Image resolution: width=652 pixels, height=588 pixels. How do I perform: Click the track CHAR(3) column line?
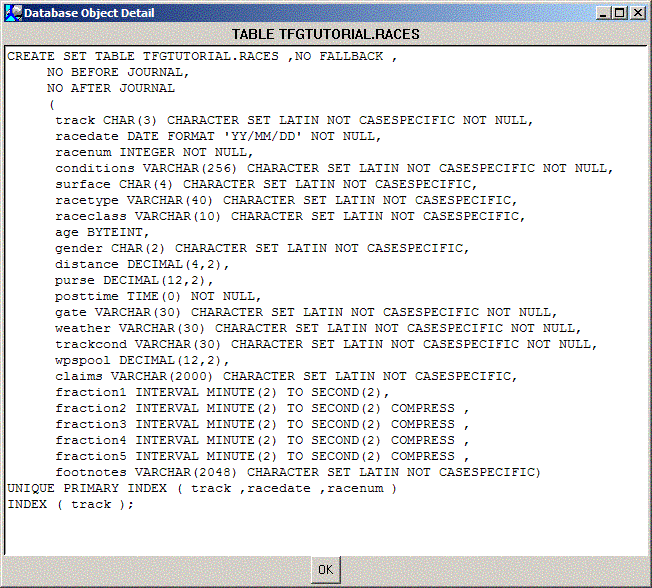(x=294, y=120)
